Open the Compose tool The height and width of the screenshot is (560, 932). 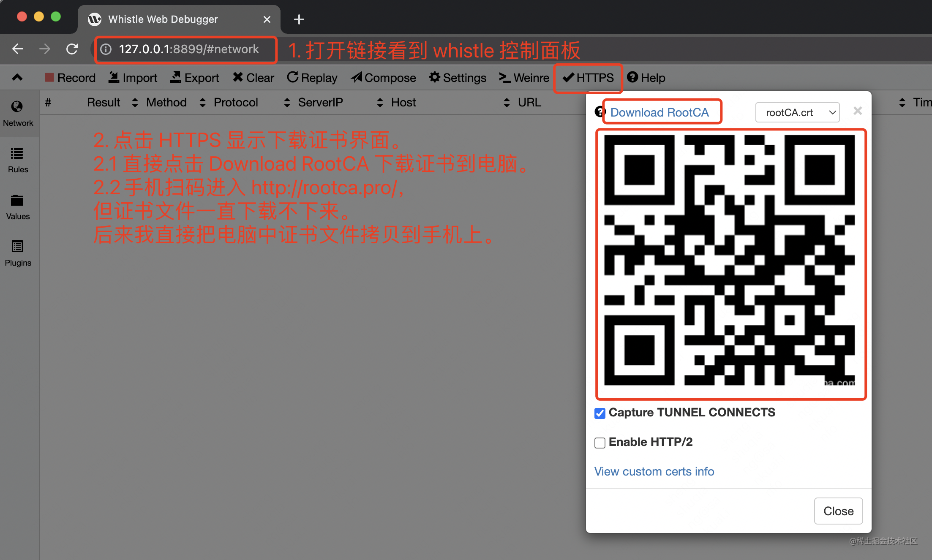(383, 78)
